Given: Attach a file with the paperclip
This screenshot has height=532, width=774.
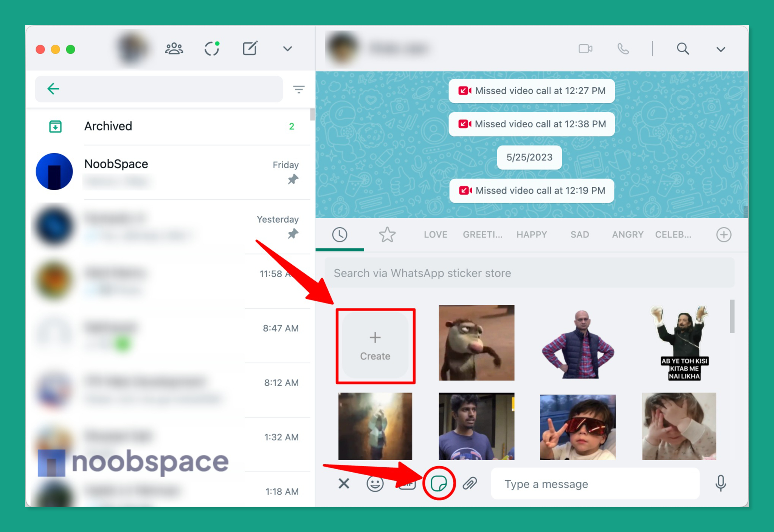Looking at the screenshot, I should 470,484.
